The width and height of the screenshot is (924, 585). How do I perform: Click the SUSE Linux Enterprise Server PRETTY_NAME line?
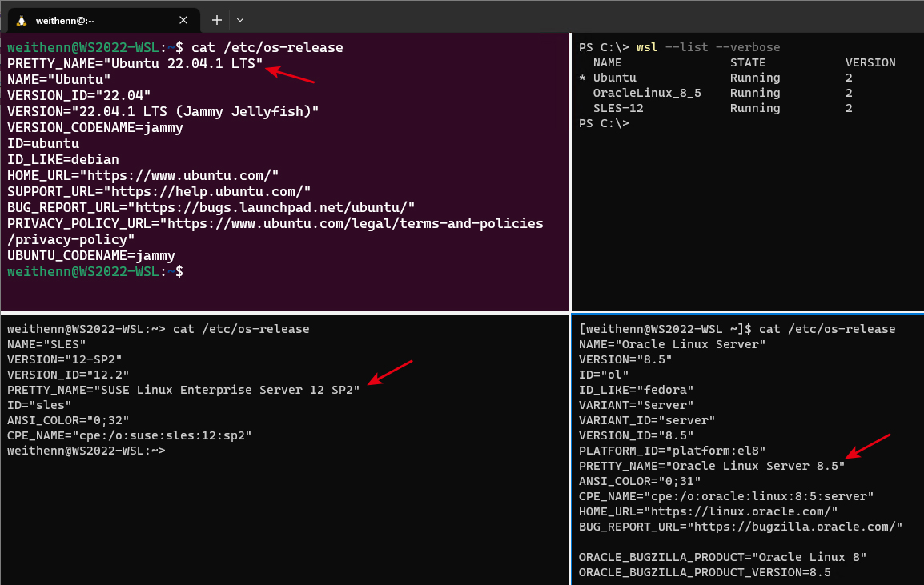183,390
